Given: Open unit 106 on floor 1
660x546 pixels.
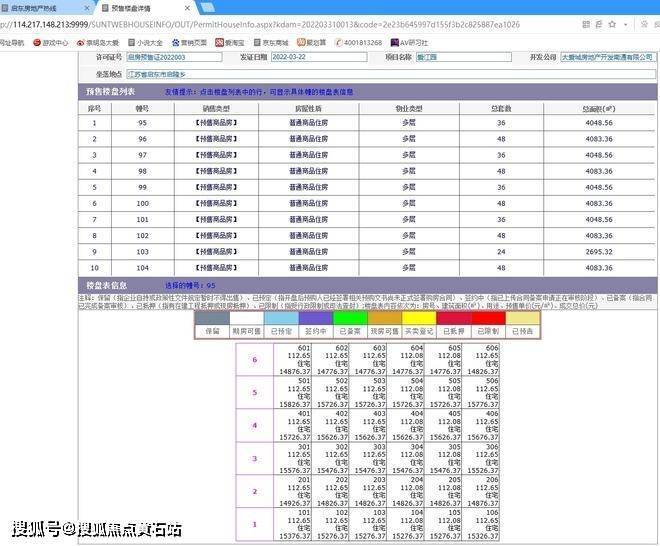Looking at the screenshot, I should (485, 523).
